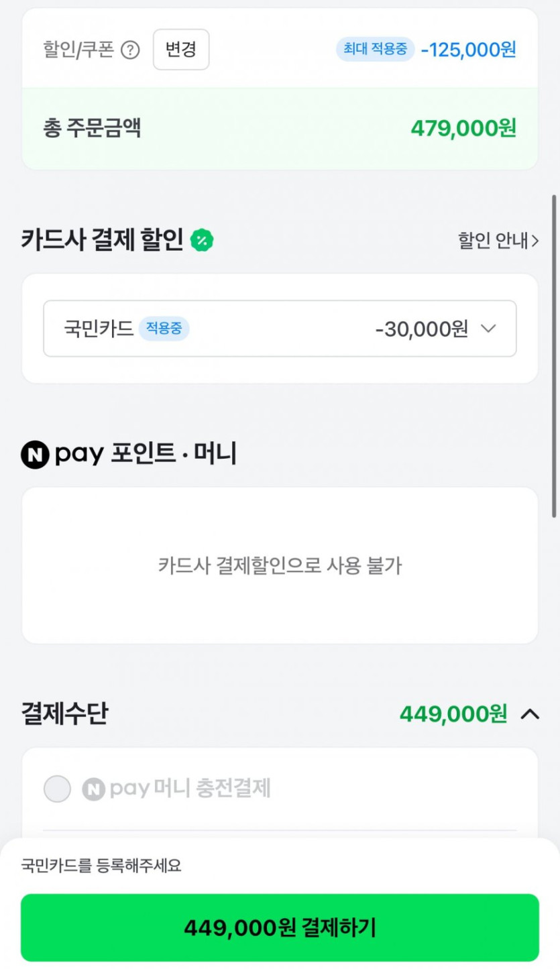Collapse the 결제수단 section with the up chevron
Image resolution: width=560 pixels, height=969 pixels.
point(530,714)
